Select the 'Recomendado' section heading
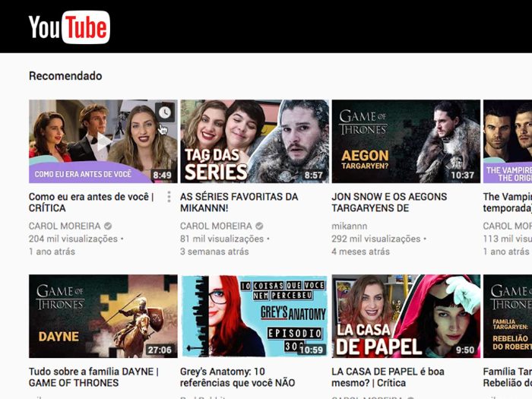This screenshot has height=399, width=532. (x=65, y=76)
